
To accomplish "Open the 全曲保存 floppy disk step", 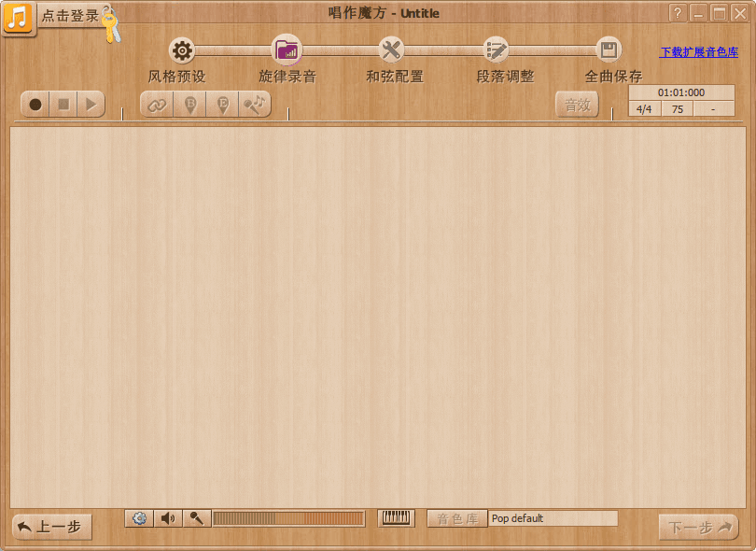I will (x=609, y=50).
